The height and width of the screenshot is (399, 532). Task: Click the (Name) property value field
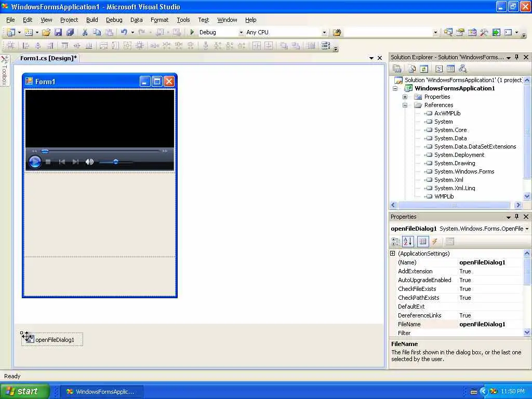click(489, 262)
